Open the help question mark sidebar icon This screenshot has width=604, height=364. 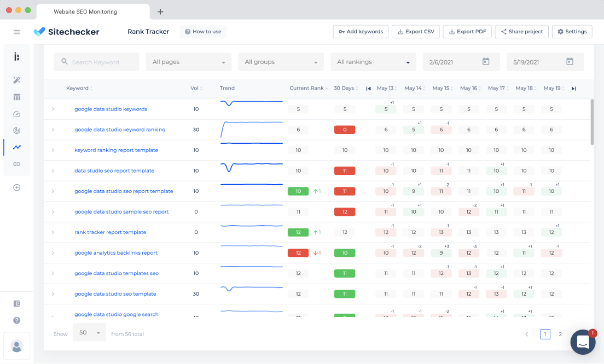pos(16,320)
